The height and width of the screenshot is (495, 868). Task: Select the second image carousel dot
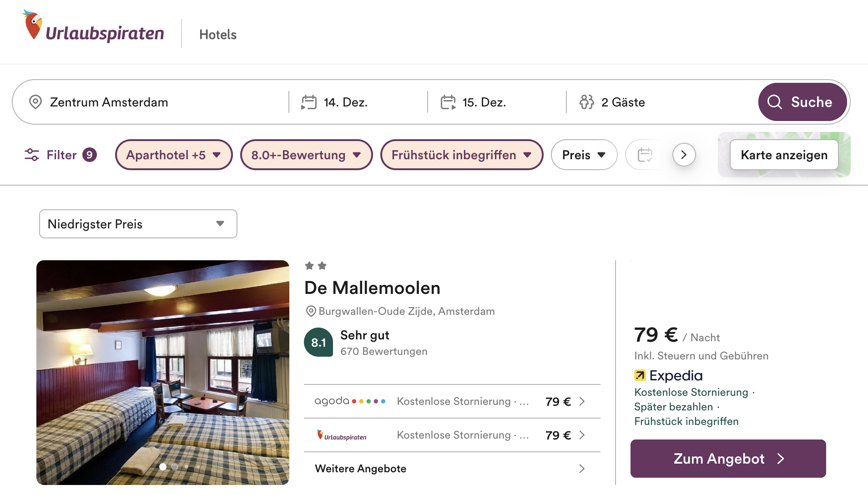point(175,467)
